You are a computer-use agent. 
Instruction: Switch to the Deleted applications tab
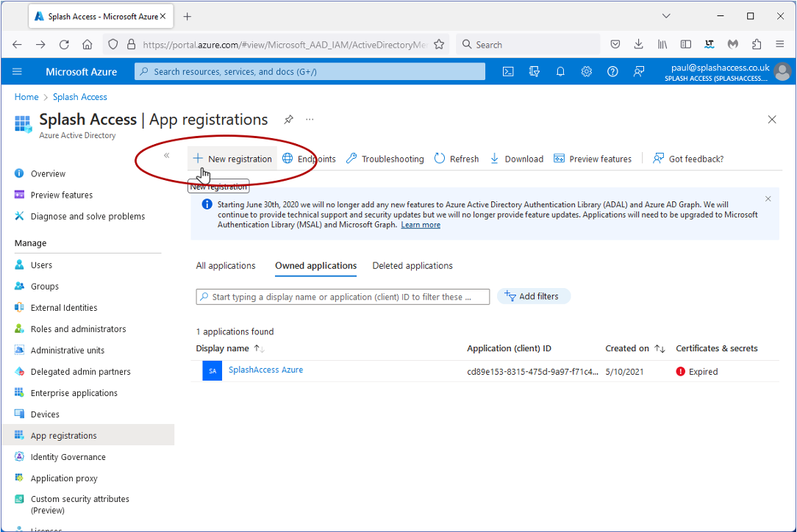point(412,266)
